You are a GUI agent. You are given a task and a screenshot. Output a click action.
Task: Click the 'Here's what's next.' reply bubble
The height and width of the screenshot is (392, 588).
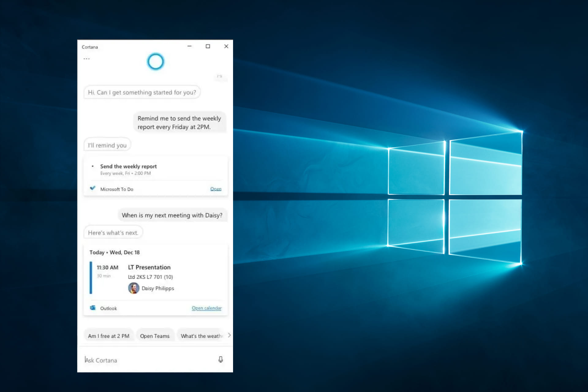tap(113, 232)
